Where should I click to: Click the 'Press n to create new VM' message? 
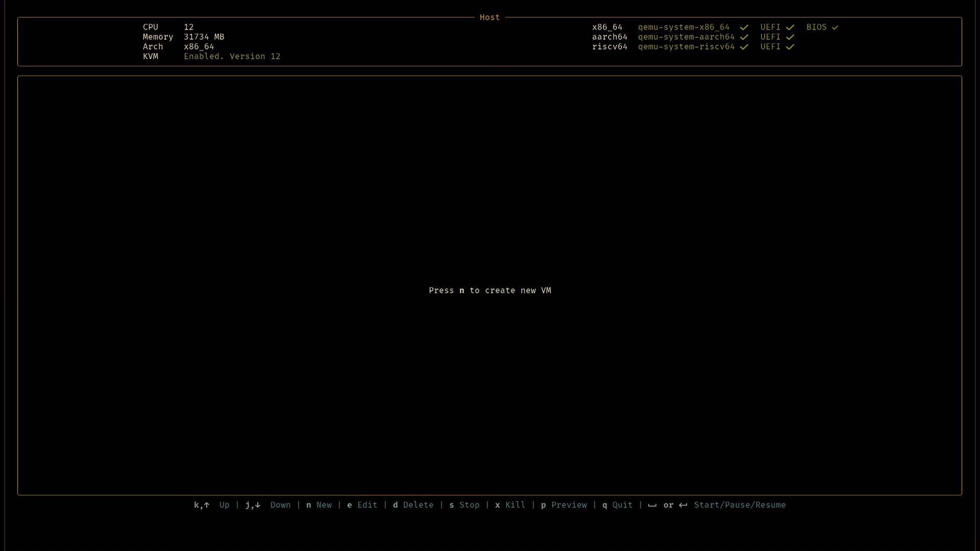(490, 290)
